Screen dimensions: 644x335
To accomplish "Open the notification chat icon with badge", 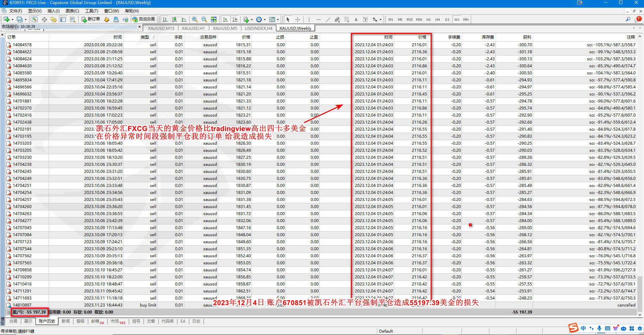I will [x=638, y=19].
